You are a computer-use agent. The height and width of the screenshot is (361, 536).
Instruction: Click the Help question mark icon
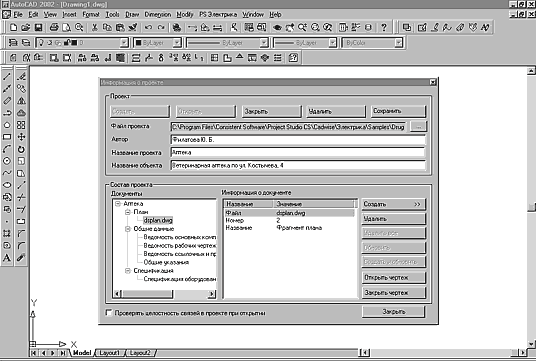pyautogui.click(x=384, y=27)
